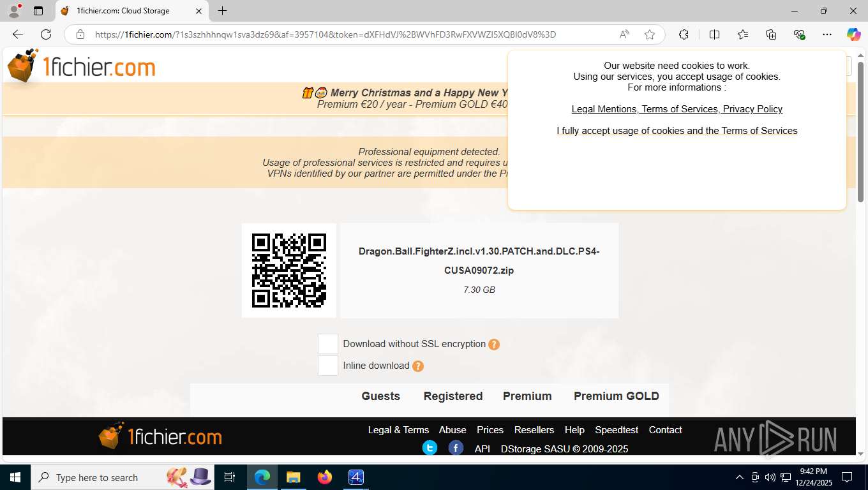868x490 pixels.
Task: Open Windows Start menu
Action: coord(15,477)
